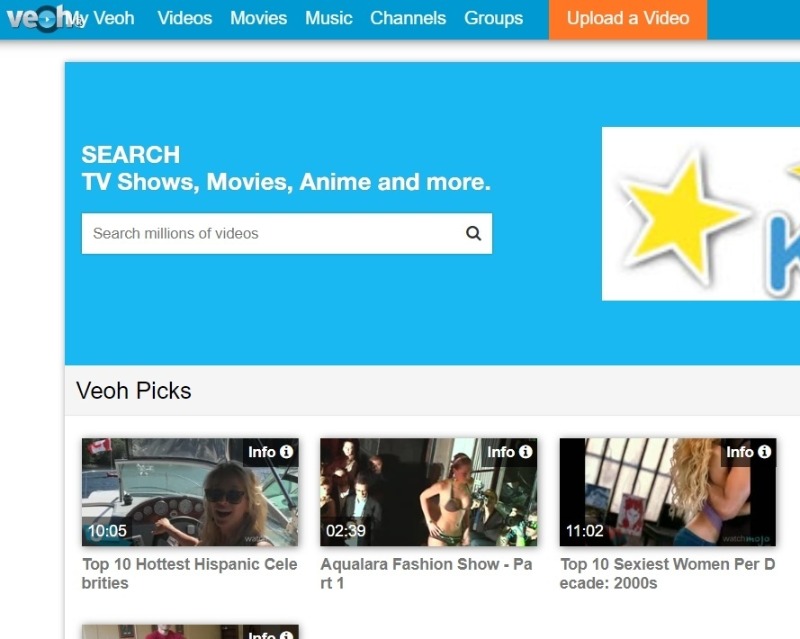800x639 pixels.
Task: Play the Top 10 Hottest Hispanic Celebrities thumbnail
Action: [190, 492]
